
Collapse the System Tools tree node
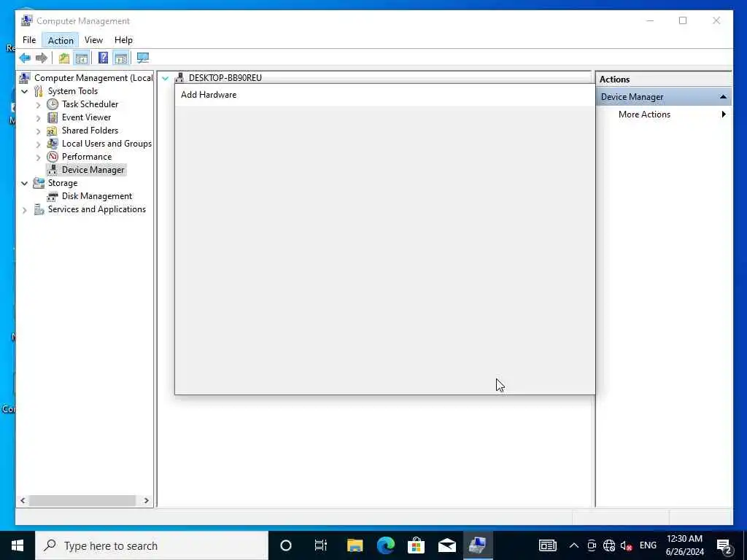coord(25,91)
